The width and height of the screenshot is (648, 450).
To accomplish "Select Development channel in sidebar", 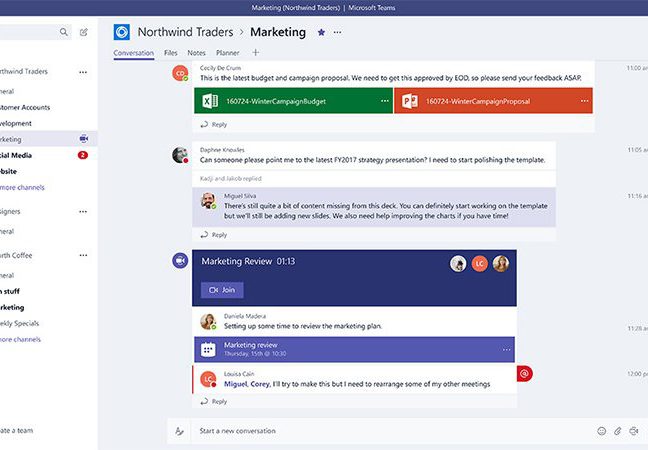I will coord(16,124).
